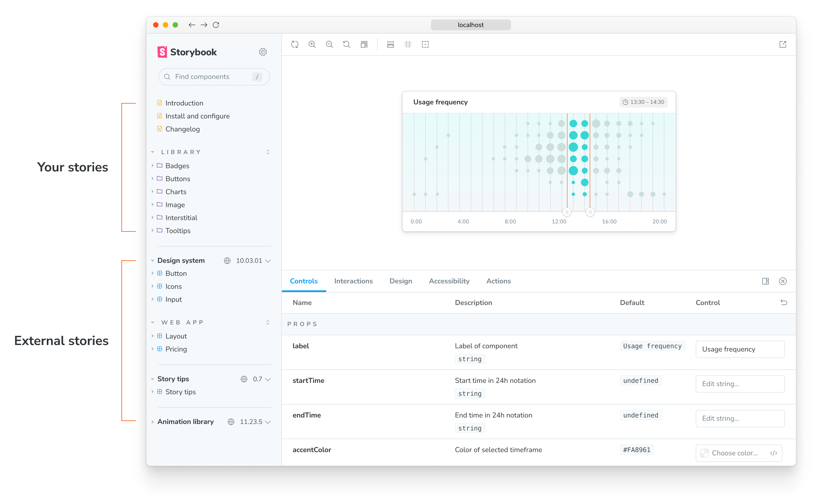Click the startTime input field
Screen dimensions: 818x504
click(738, 384)
